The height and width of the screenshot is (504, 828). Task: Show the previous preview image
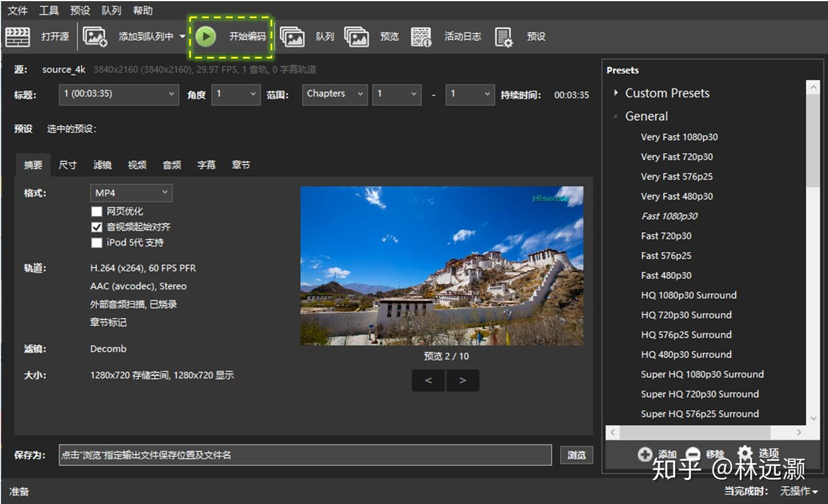tap(428, 380)
